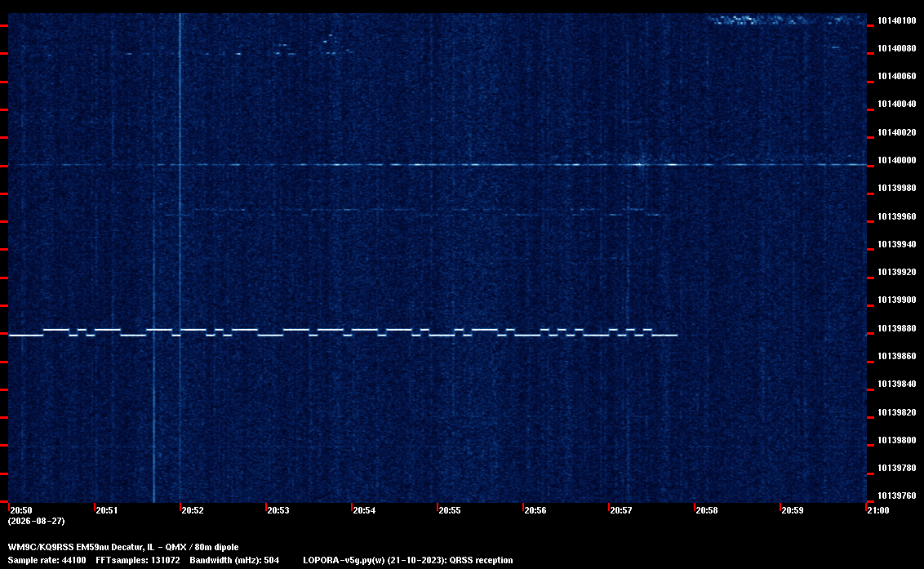This screenshot has height=569, width=924.
Task: Click the FFTsamples: 131072 text
Action: click(138, 560)
